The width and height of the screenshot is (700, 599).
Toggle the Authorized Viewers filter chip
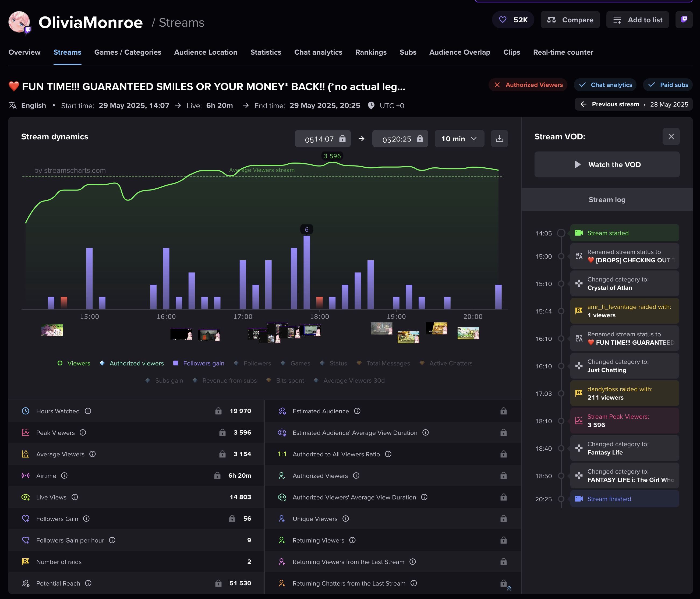coord(528,85)
